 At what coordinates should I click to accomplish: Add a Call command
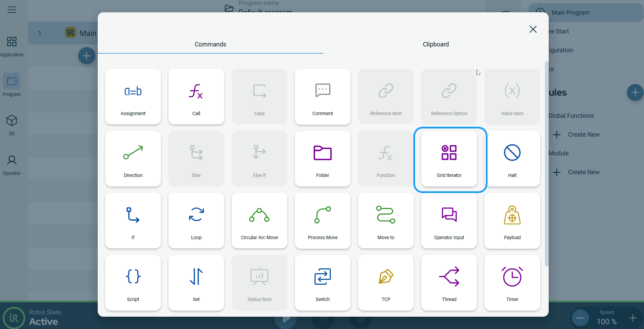(196, 97)
